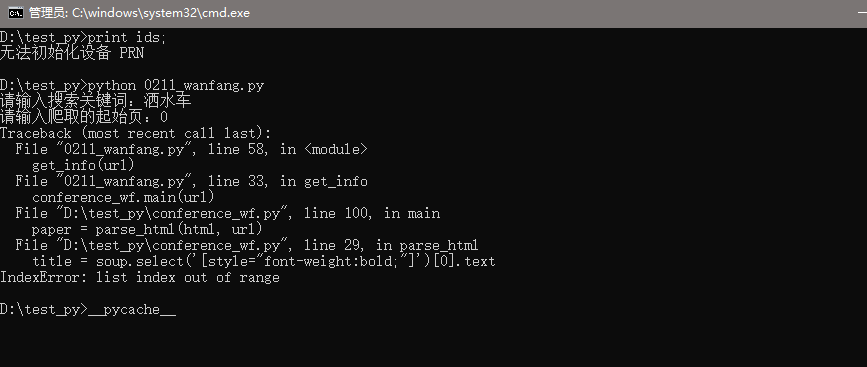Click the 'conference_wf.main(url)' code line
The width and height of the screenshot is (867, 367).
[123, 197]
